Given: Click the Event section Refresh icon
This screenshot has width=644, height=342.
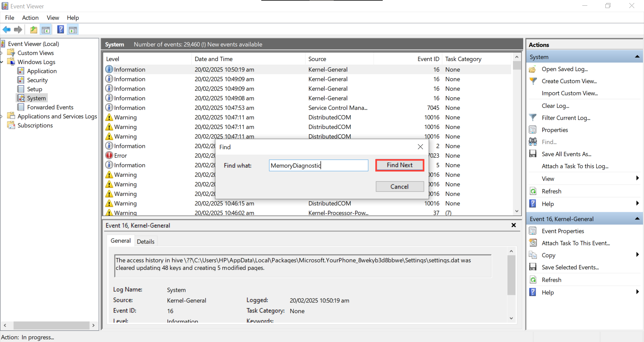Looking at the screenshot, I should pos(533,280).
